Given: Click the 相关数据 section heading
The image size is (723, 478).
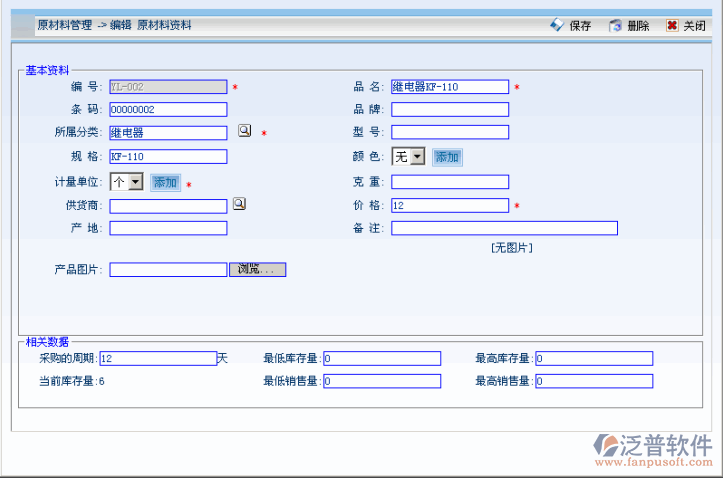Looking at the screenshot, I should click(47, 342).
